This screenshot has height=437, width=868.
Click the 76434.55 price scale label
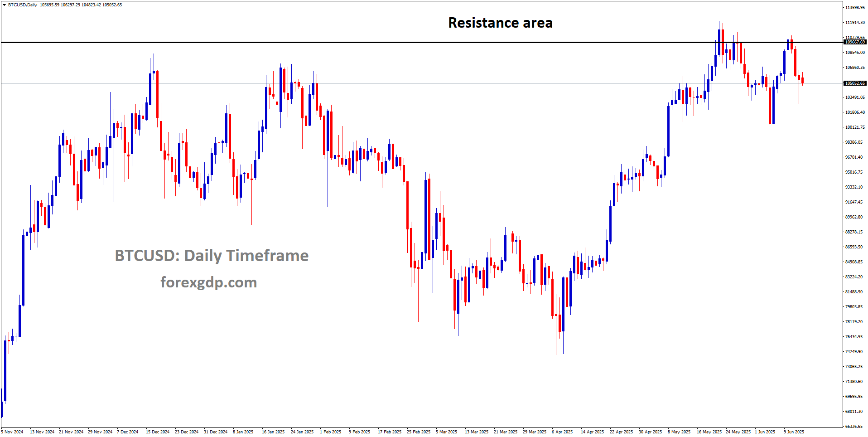(x=854, y=337)
